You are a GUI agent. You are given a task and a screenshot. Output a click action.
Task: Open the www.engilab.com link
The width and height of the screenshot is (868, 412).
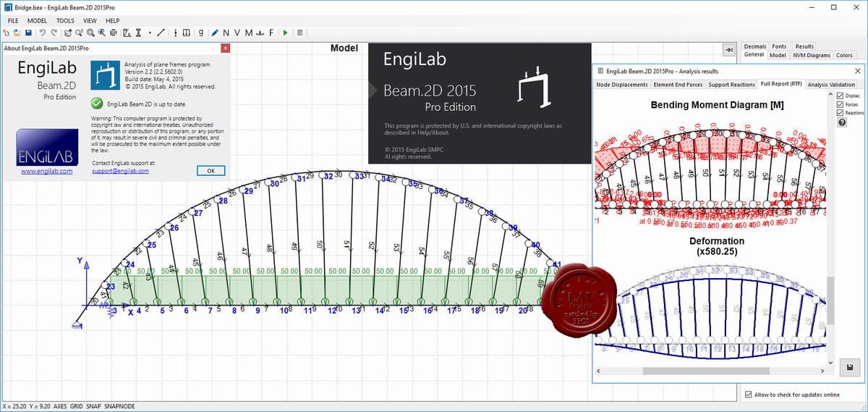(x=46, y=172)
